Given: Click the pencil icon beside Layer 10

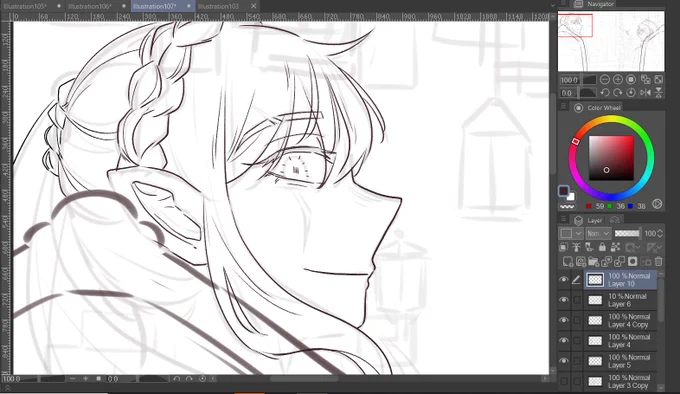Looking at the screenshot, I should point(576,280).
